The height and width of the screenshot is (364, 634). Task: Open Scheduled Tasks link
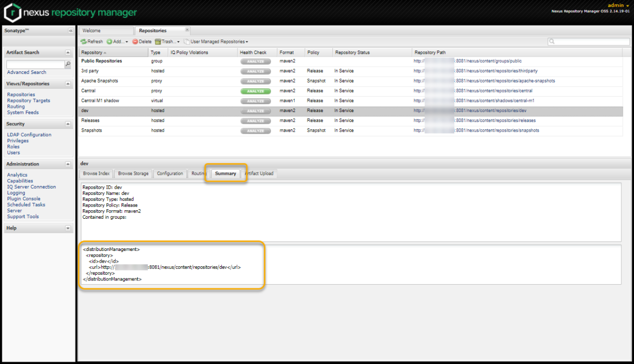click(26, 204)
